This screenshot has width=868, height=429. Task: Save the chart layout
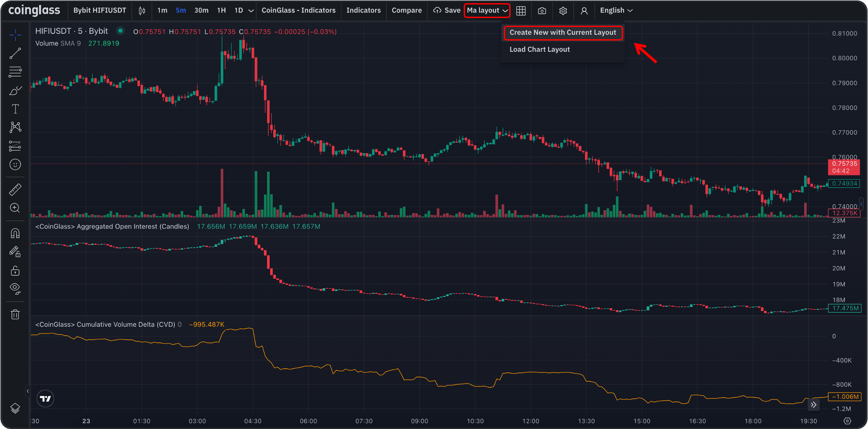[x=447, y=10]
